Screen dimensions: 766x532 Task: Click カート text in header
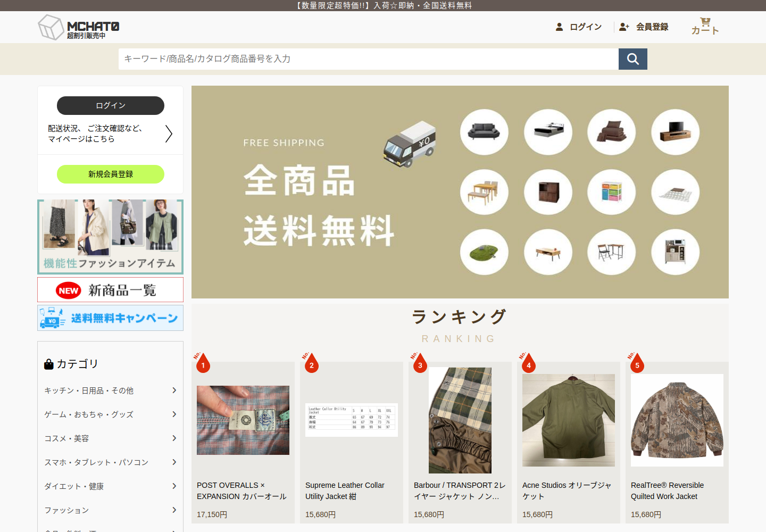pos(705,30)
